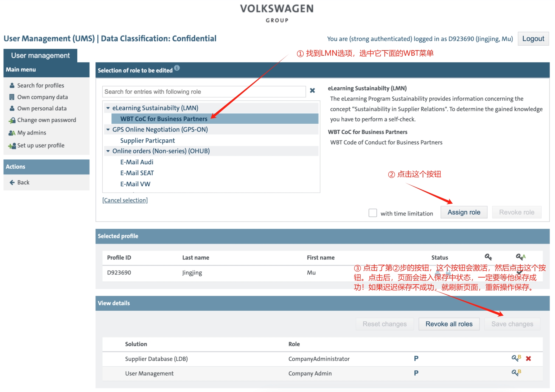Open the User management tab
Image resolution: width=555 pixels, height=392 pixels.
40,55
